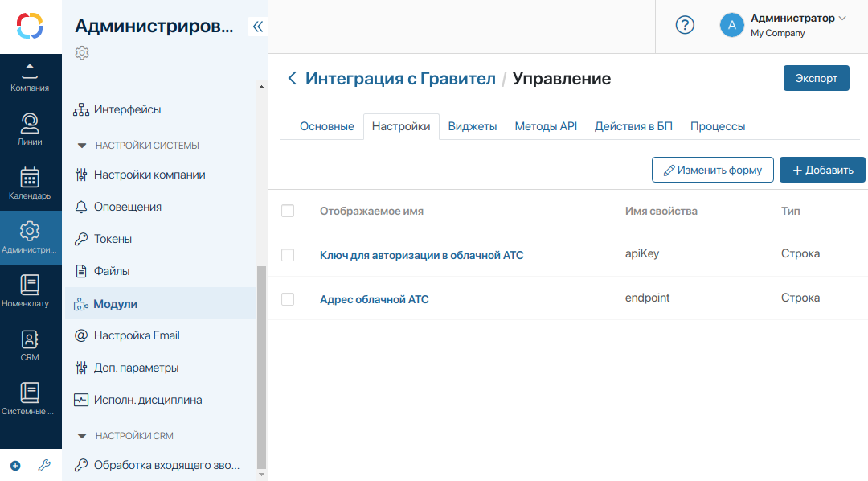Open Исполн. дисциплина in the sidebar
This screenshot has width=868, height=481.
pyautogui.click(x=148, y=400)
